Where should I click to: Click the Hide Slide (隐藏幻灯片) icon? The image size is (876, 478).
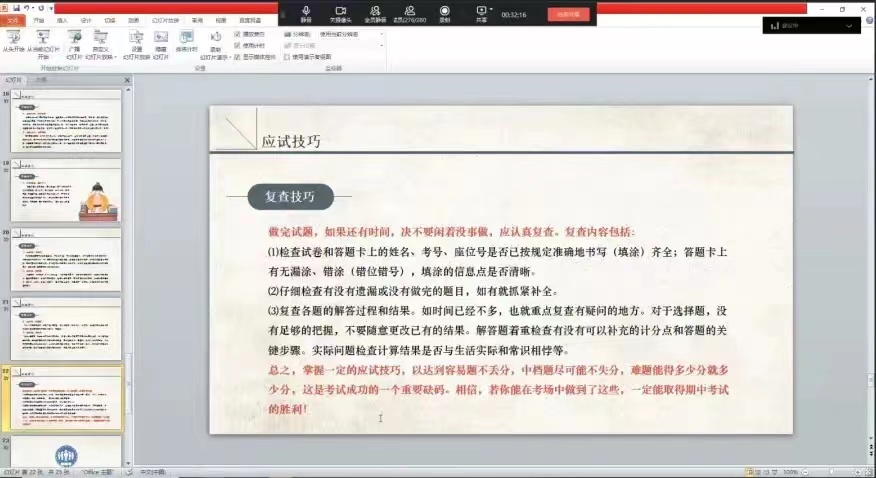click(160, 38)
